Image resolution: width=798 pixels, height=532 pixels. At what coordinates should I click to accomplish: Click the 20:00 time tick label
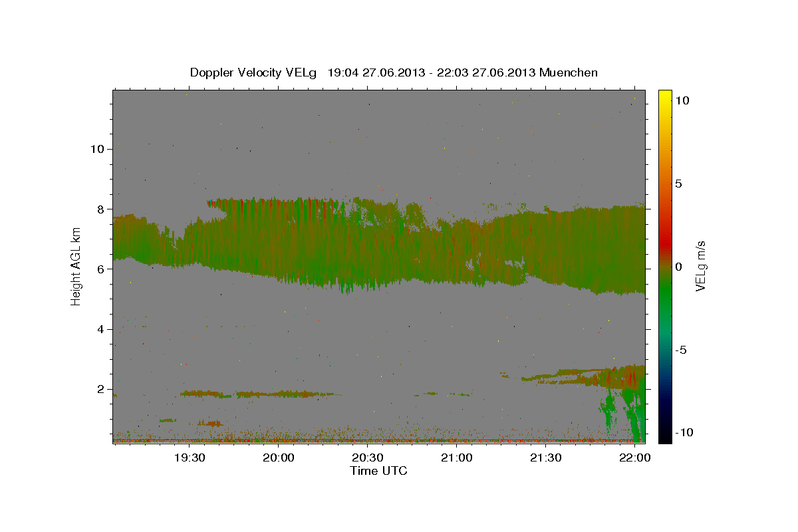pos(278,458)
